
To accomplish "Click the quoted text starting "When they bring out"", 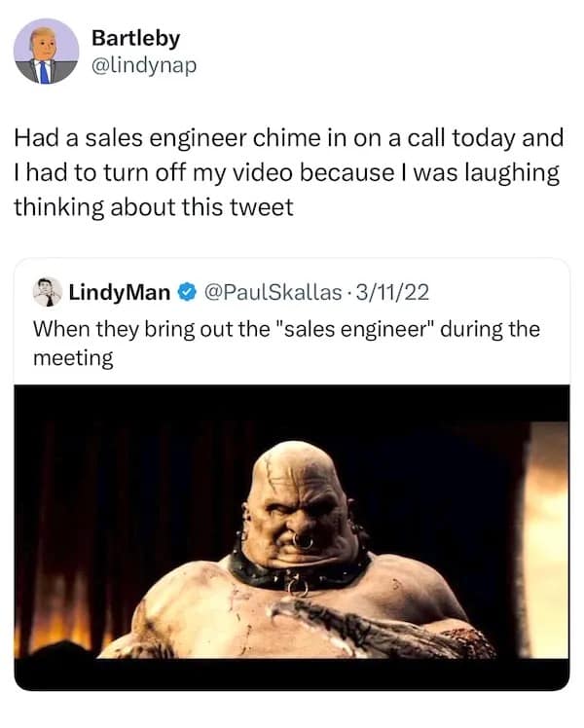I will [x=282, y=328].
